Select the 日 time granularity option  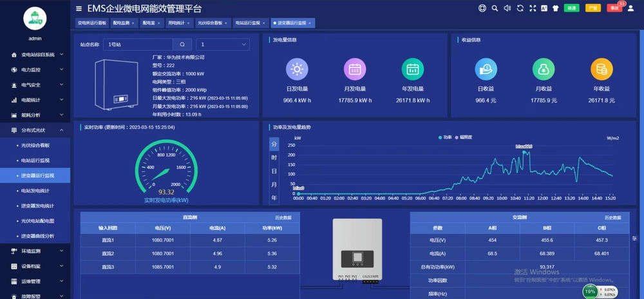274,171
